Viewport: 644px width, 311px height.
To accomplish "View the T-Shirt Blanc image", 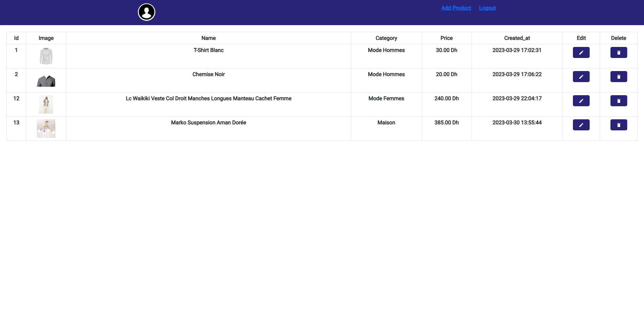I will pyautogui.click(x=46, y=56).
